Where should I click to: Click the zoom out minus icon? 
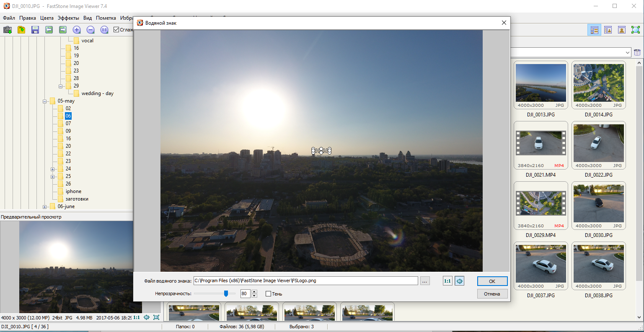(x=91, y=30)
